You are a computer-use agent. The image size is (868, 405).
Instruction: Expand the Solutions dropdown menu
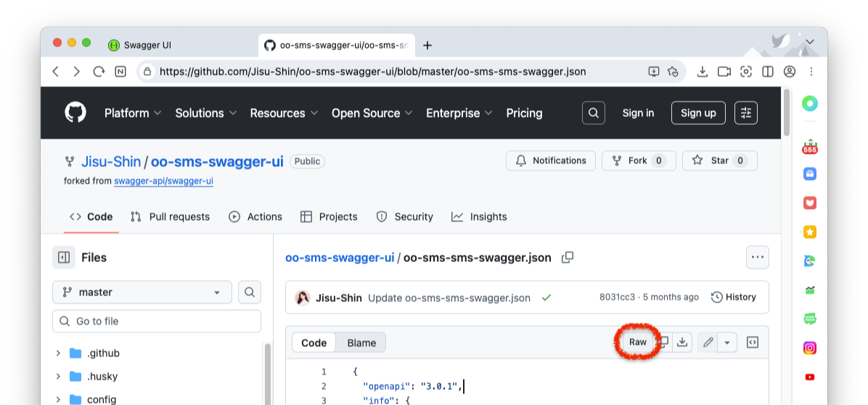(x=206, y=113)
